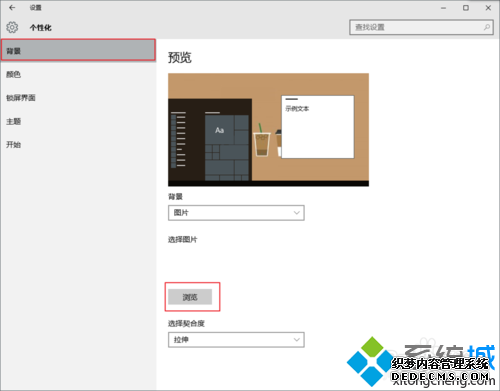The image size is (500, 391).
Task: Open the 开始 sidebar section
Action: pos(78,145)
